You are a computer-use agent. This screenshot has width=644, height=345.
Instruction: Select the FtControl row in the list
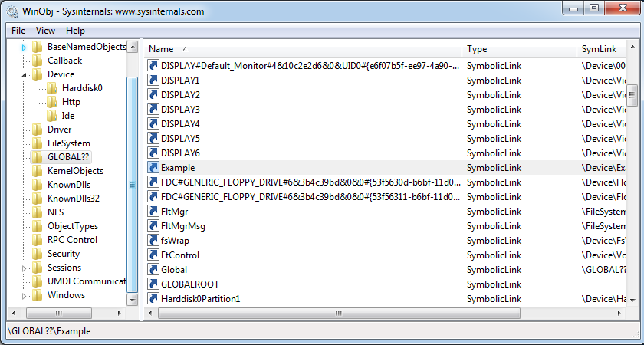coord(180,255)
